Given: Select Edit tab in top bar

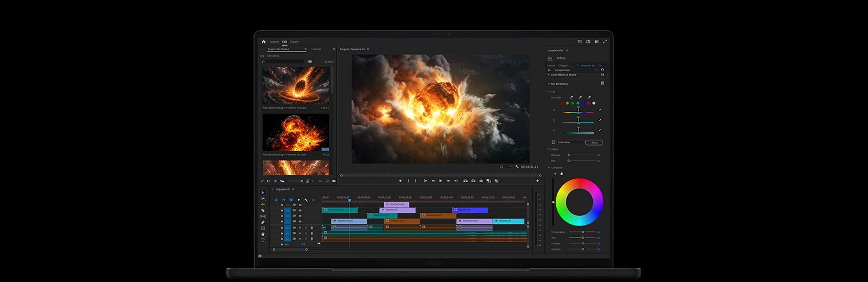Looking at the screenshot, I should tap(284, 42).
